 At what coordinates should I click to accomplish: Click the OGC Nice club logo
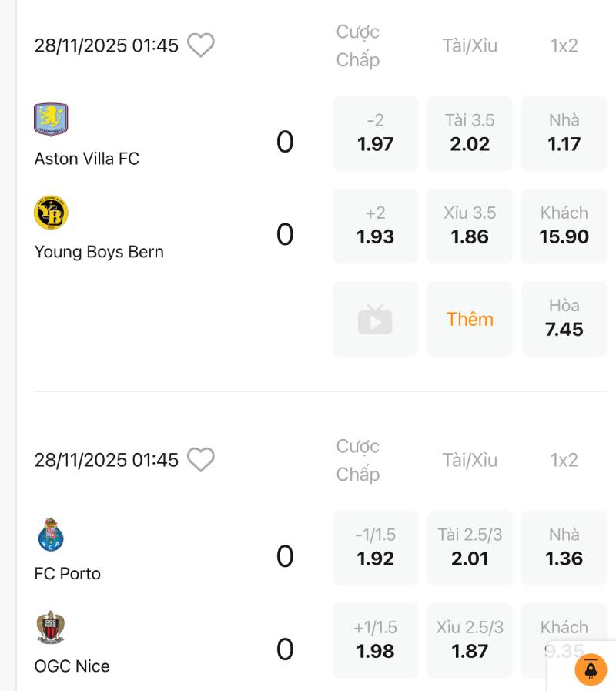pos(51,627)
